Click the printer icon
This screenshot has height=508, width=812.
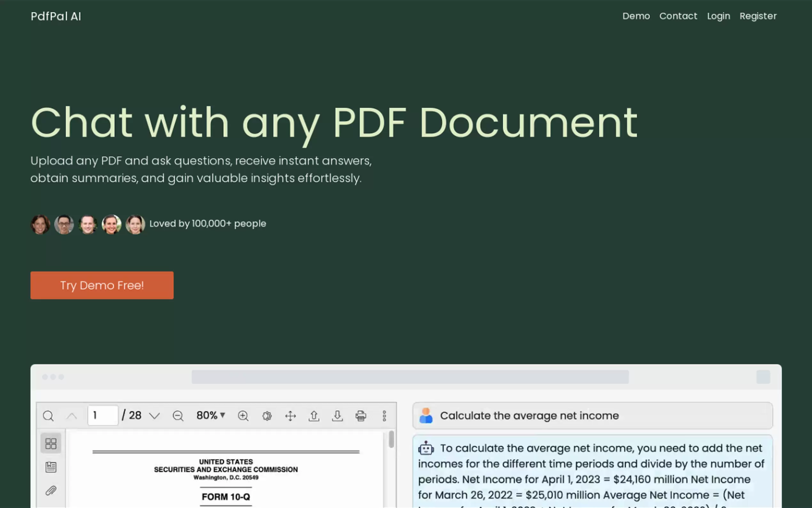point(361,416)
